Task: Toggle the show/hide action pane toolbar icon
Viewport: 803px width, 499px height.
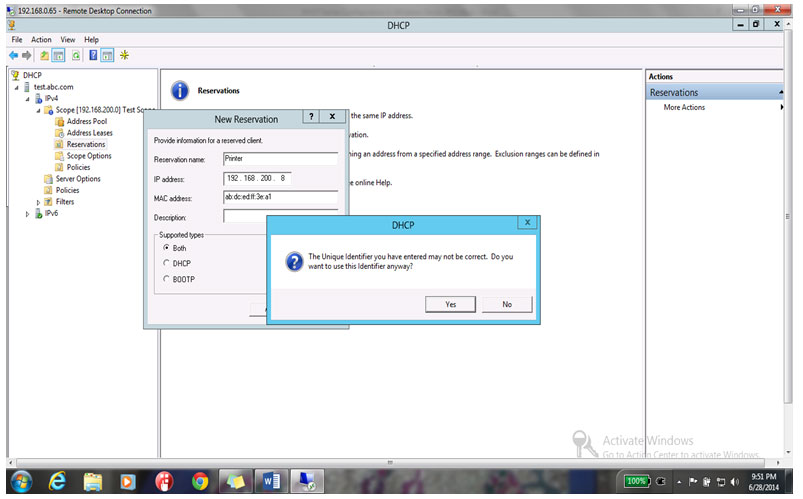Action: pos(107,55)
